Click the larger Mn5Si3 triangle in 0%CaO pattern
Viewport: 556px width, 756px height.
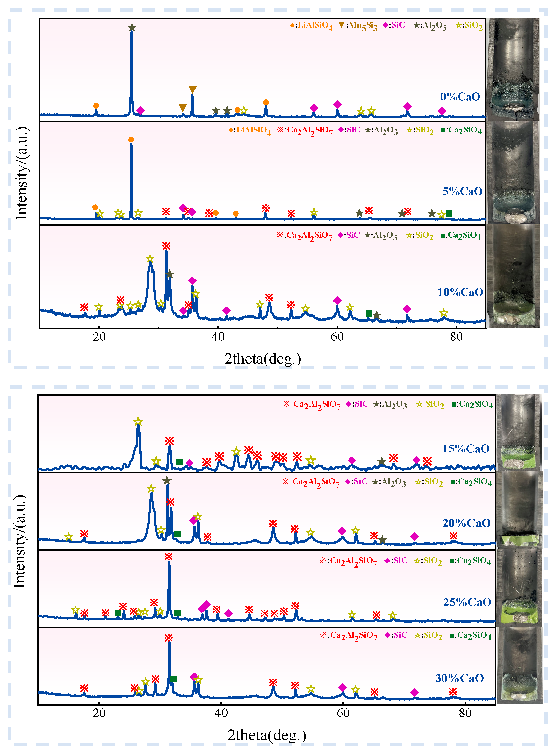[x=192, y=90]
